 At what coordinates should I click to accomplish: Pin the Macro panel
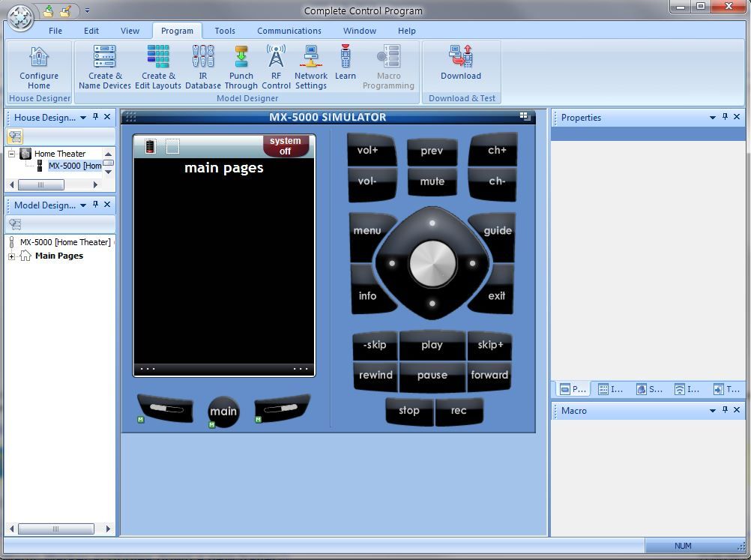725,410
